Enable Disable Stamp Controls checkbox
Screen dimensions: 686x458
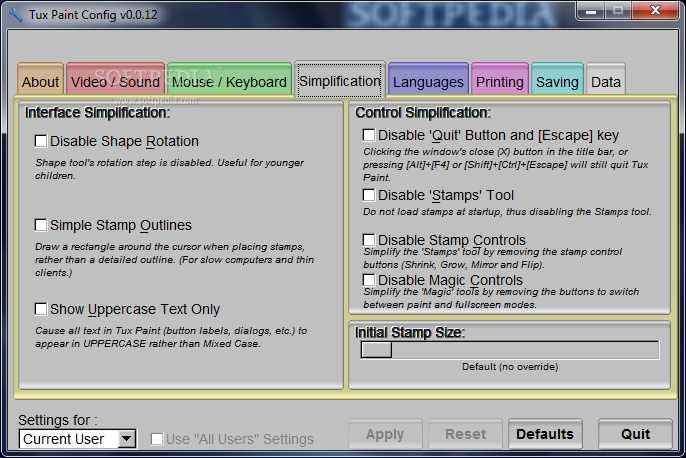[x=369, y=240]
